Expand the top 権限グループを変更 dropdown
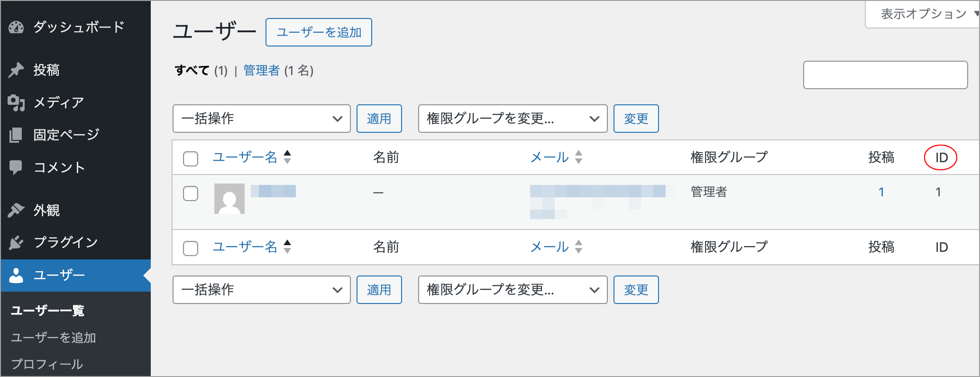 (513, 119)
